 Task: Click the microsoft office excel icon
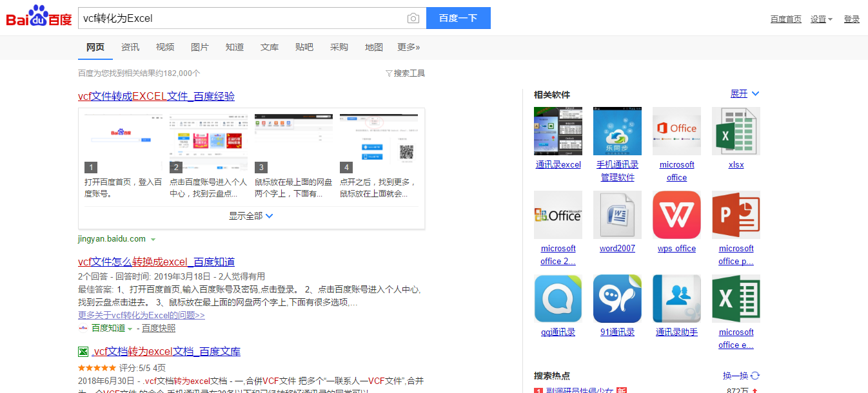pos(736,298)
